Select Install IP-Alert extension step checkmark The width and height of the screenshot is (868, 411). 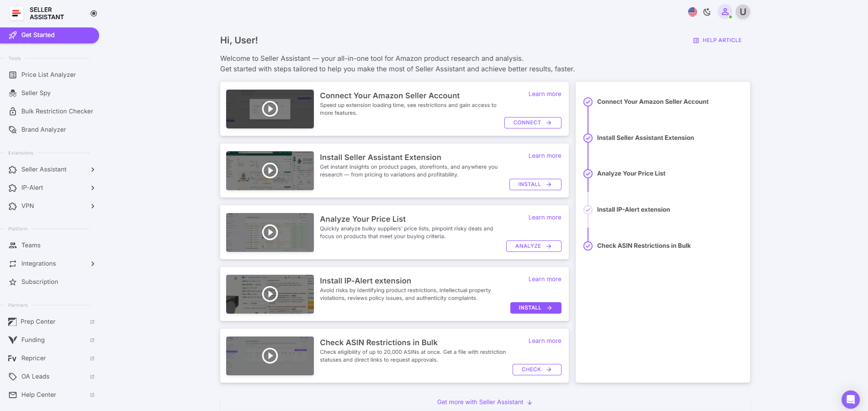[x=588, y=210]
